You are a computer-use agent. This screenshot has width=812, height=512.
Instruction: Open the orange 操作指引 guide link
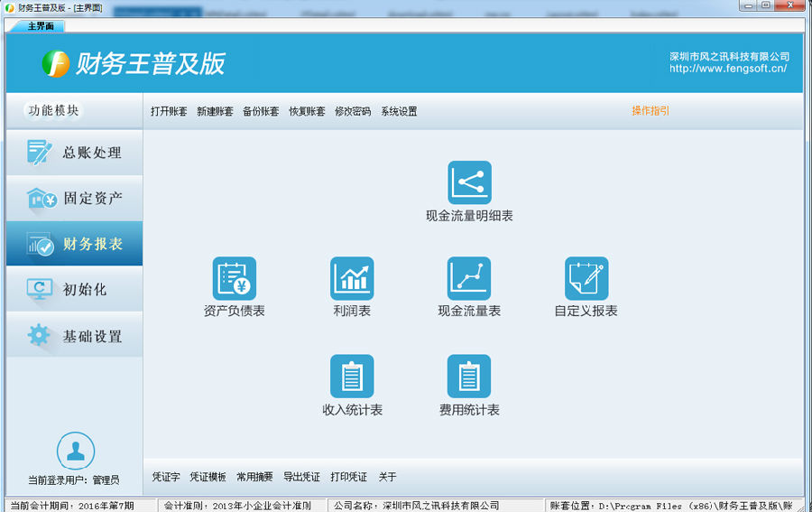pos(651,110)
